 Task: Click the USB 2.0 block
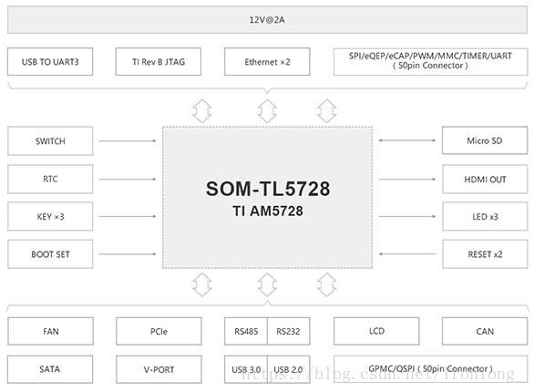tap(289, 369)
